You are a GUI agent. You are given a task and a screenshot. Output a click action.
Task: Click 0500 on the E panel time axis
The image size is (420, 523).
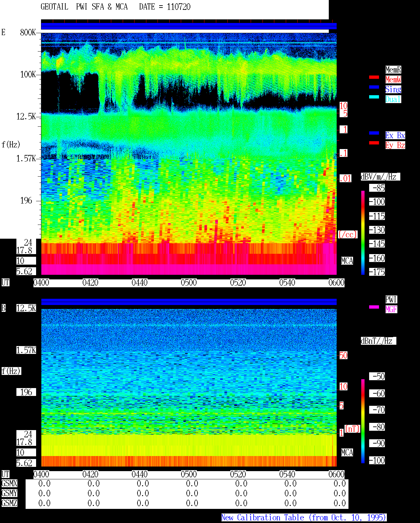(x=189, y=282)
